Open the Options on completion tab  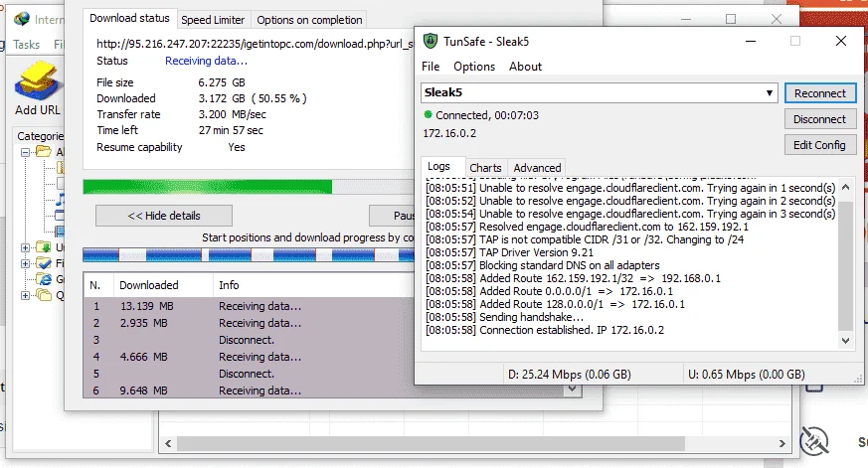pyautogui.click(x=309, y=20)
